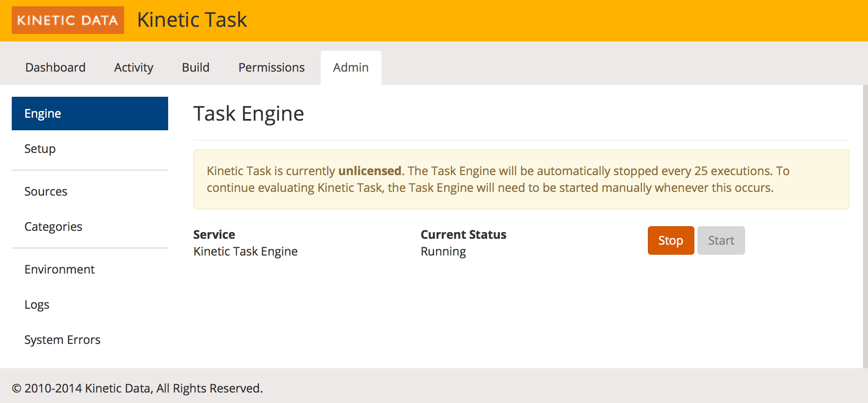Screen dimensions: 868x403
Task: Navigate to Sources in the sidebar
Action: [x=46, y=191]
